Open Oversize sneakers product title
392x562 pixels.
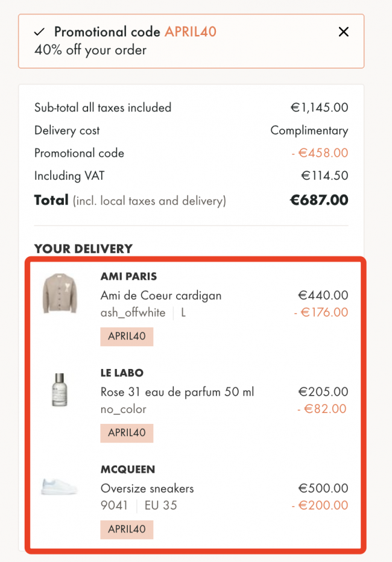tap(147, 488)
